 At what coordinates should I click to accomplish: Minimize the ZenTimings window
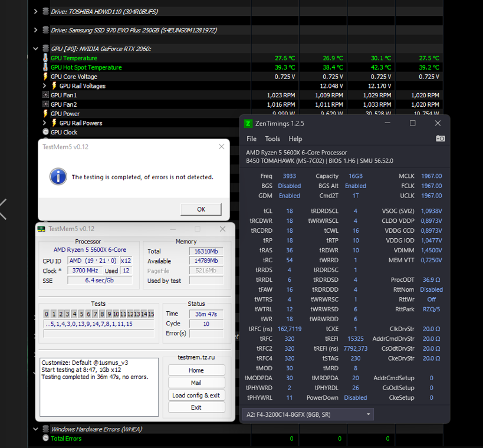point(387,123)
